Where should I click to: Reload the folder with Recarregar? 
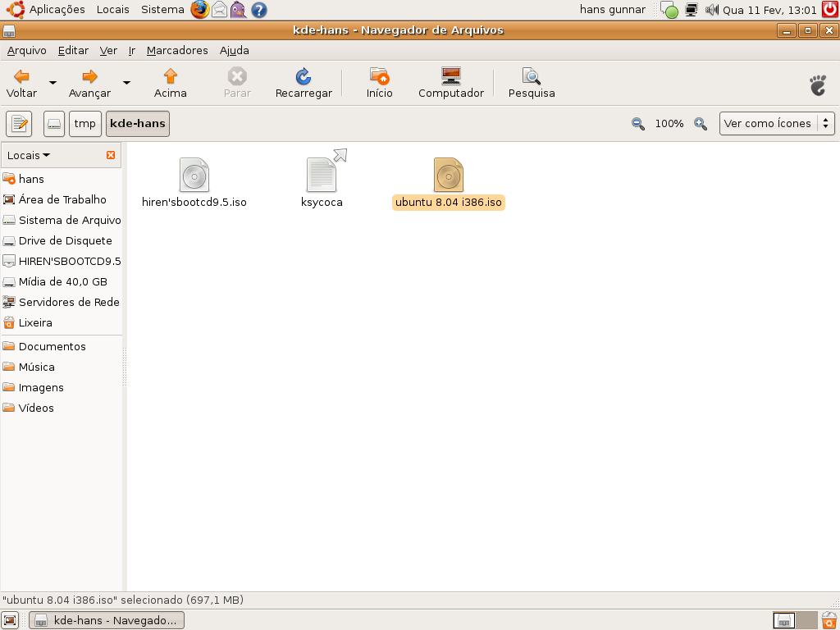(304, 83)
